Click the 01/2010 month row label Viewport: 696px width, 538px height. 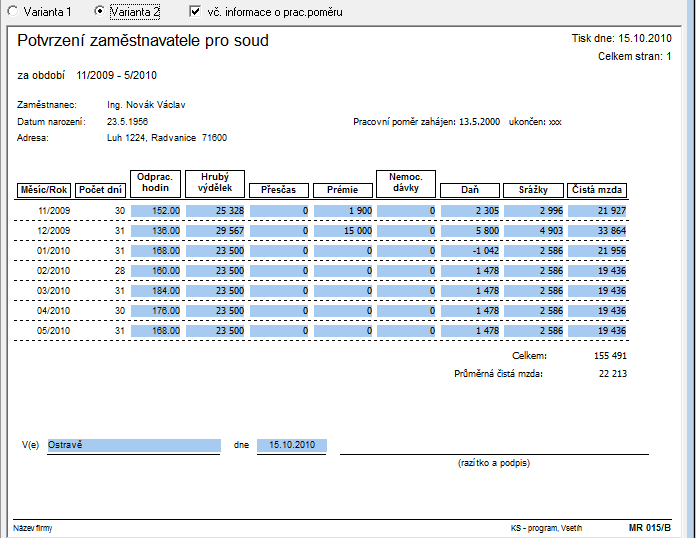53,251
